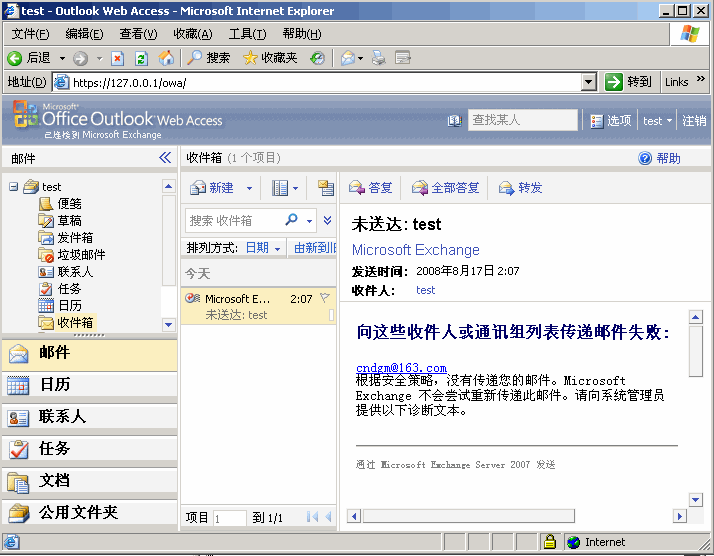This screenshot has height=556, width=714.
Task: Click the cndgm@163.com email link
Action: (401, 368)
